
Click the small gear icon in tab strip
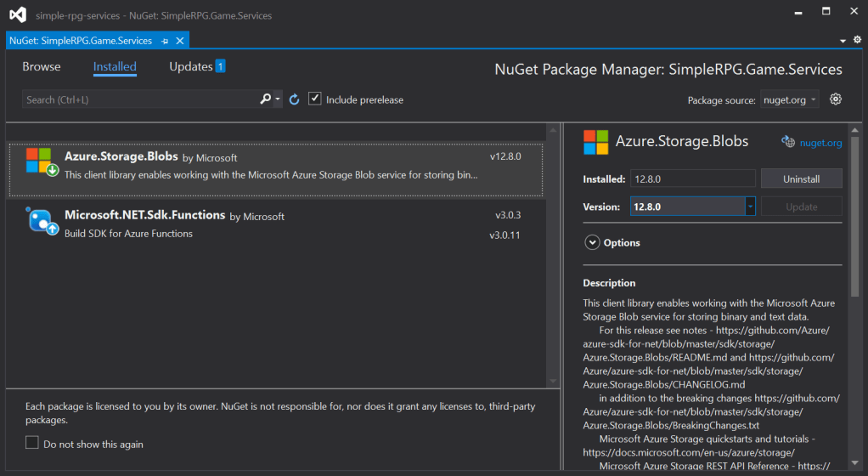[x=855, y=41]
